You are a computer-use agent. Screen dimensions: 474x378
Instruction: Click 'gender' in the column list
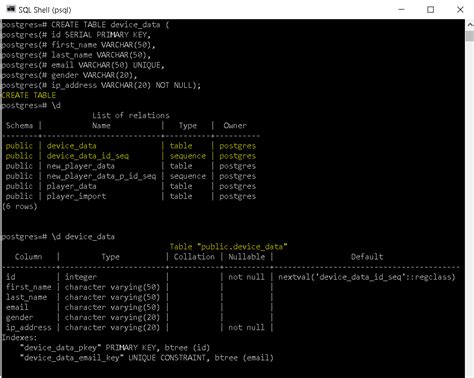pos(19,317)
